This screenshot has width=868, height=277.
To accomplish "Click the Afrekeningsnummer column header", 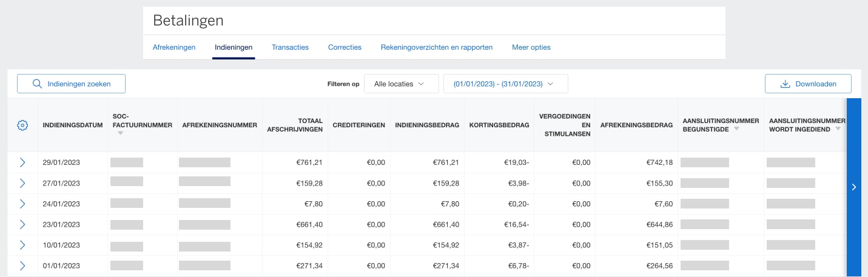I will [x=220, y=125].
